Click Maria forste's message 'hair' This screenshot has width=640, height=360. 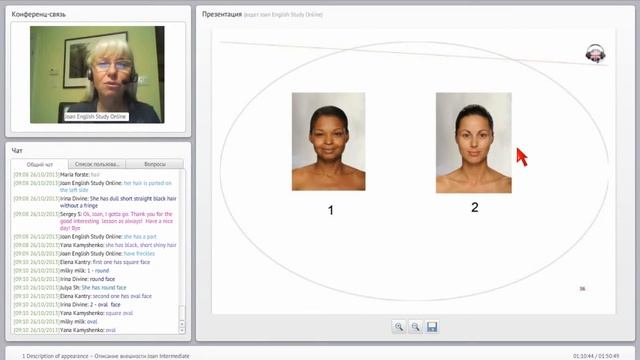[96, 175]
